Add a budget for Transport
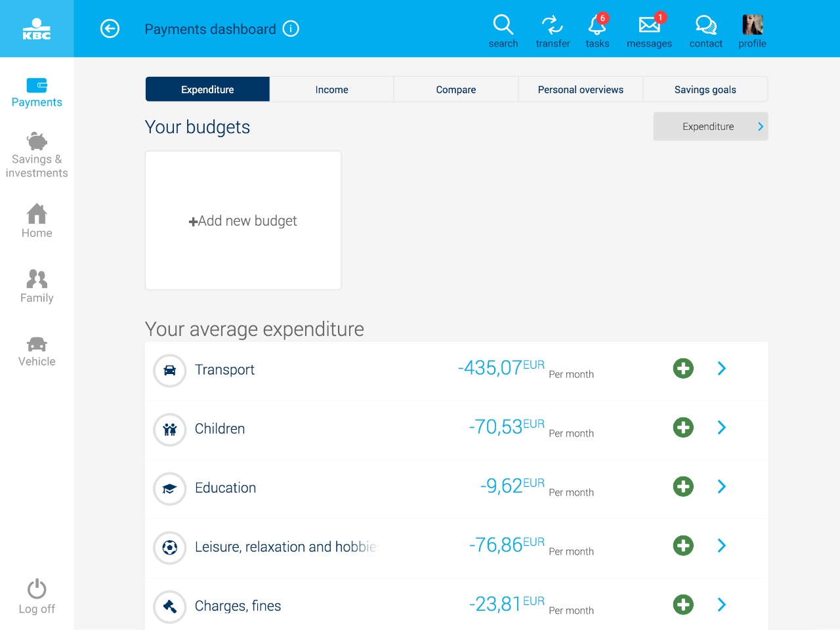The width and height of the screenshot is (840, 630). coord(683,368)
